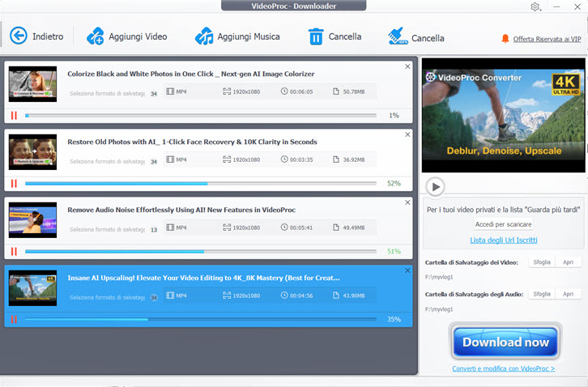Click the audio path F:\myvlog1 under Audio folder
The image size is (588, 387).
(439, 309)
